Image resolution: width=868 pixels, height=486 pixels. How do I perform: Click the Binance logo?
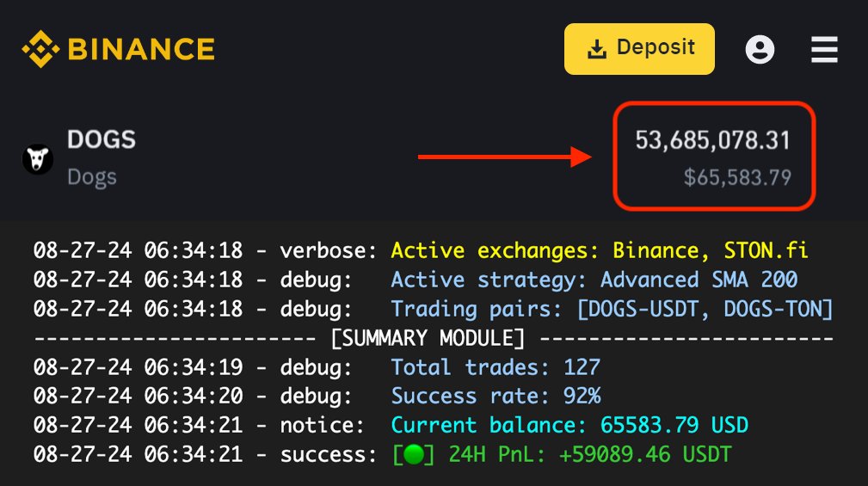coord(118,49)
